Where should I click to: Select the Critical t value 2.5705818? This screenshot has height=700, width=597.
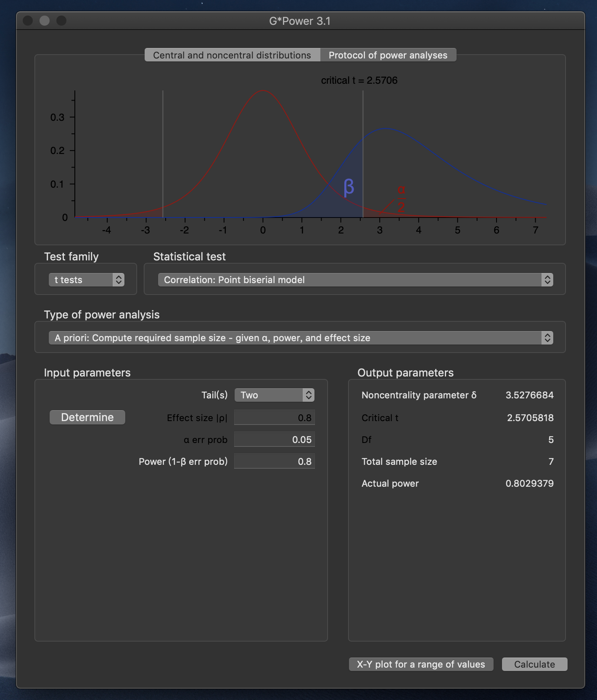click(530, 418)
